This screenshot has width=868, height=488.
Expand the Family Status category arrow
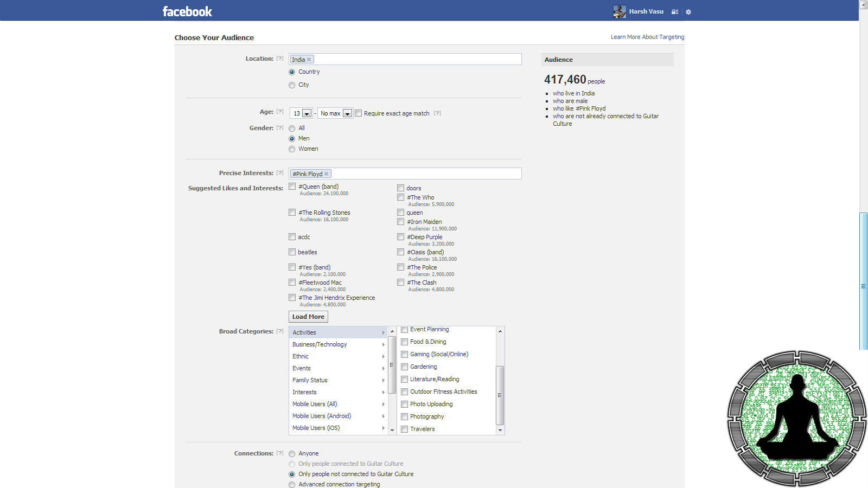(x=383, y=381)
